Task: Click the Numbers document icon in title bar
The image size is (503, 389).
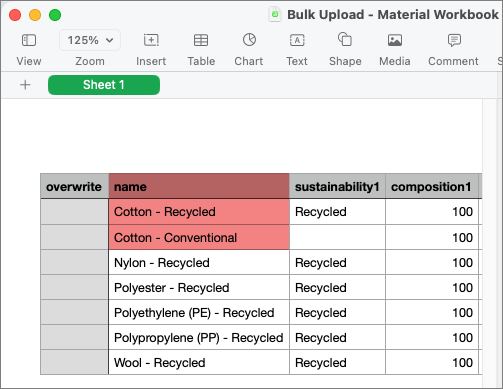Action: 275,15
